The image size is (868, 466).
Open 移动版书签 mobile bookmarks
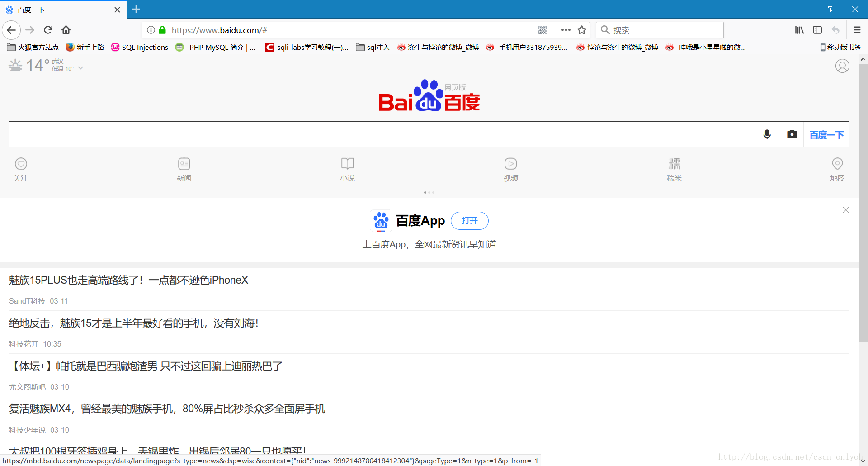click(840, 47)
